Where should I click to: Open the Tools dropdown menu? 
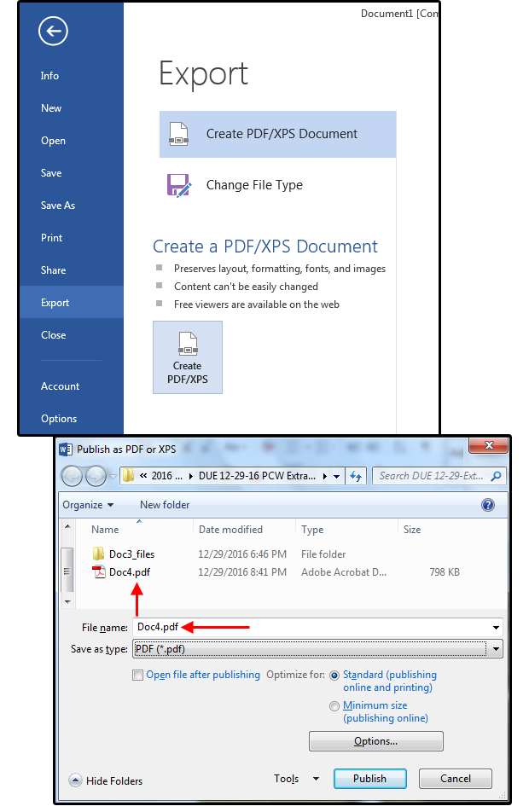click(x=296, y=779)
